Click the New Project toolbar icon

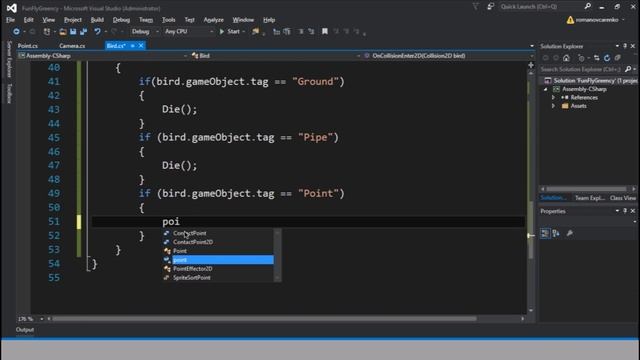47,31
